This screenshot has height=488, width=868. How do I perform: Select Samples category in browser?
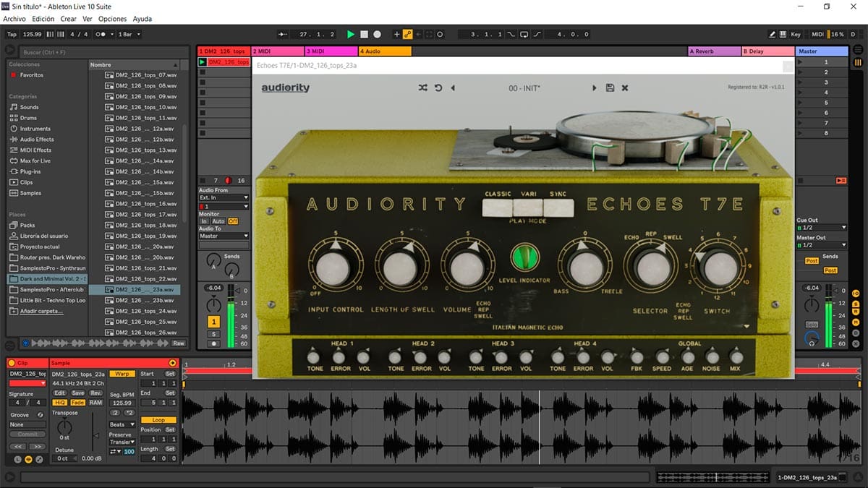click(x=30, y=193)
